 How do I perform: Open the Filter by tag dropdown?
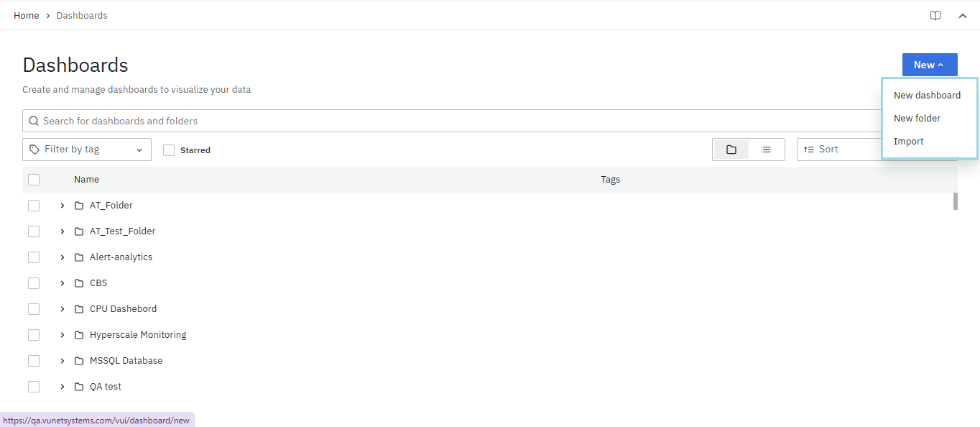(x=87, y=150)
